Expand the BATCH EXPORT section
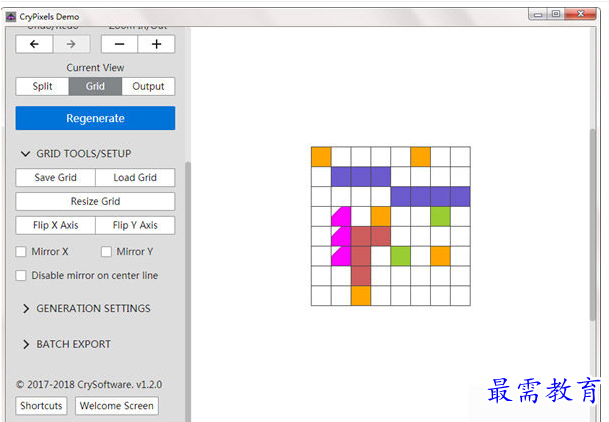The height and width of the screenshot is (422, 609). click(66, 344)
